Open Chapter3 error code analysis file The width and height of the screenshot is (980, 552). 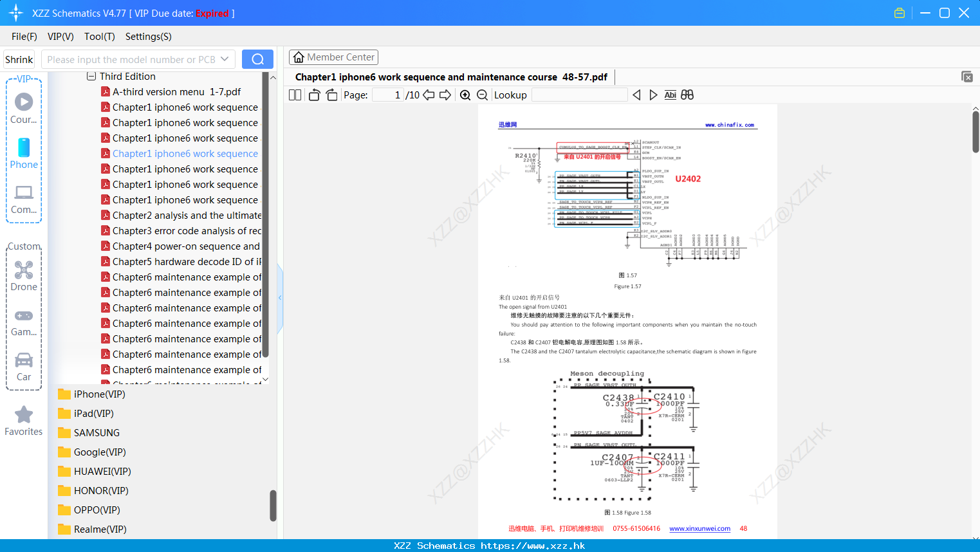pos(181,230)
